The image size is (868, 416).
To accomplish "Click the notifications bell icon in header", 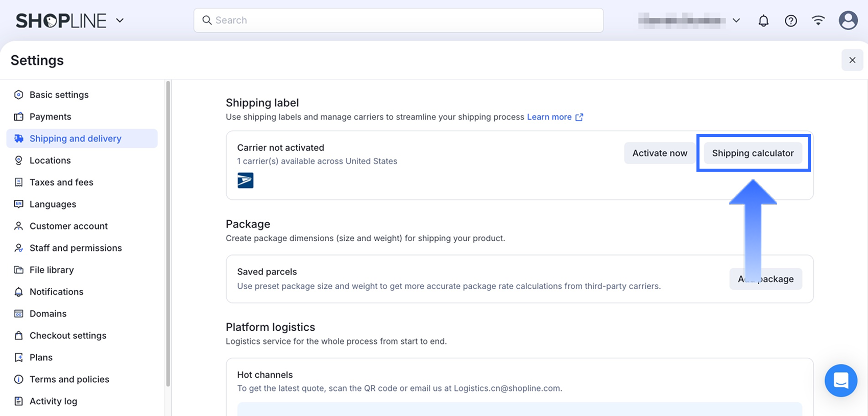I will pyautogui.click(x=763, y=20).
